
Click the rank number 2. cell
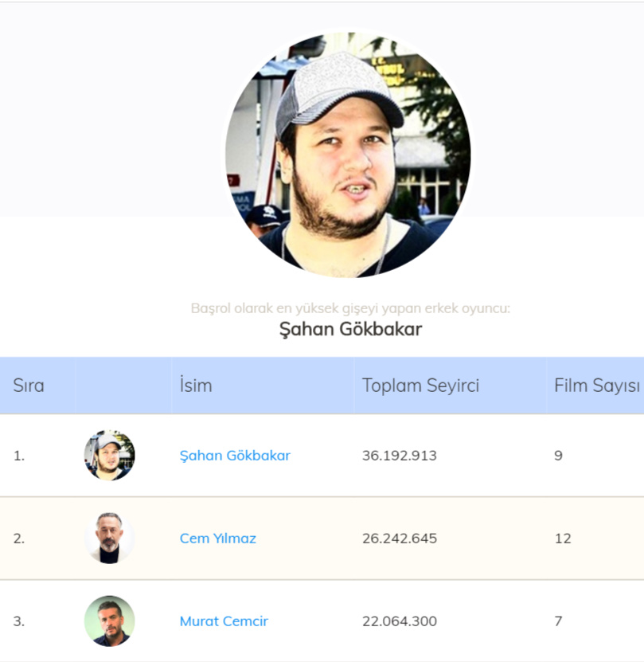tap(19, 539)
